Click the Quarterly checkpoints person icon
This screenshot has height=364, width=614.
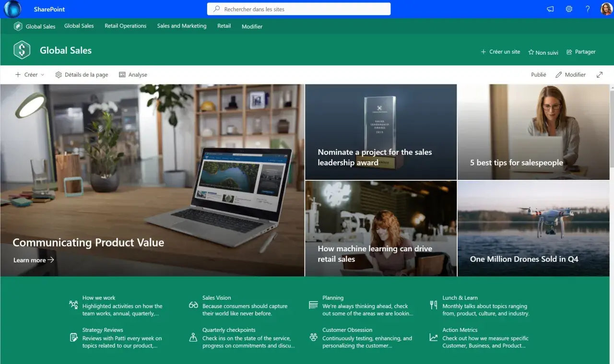[193, 337]
